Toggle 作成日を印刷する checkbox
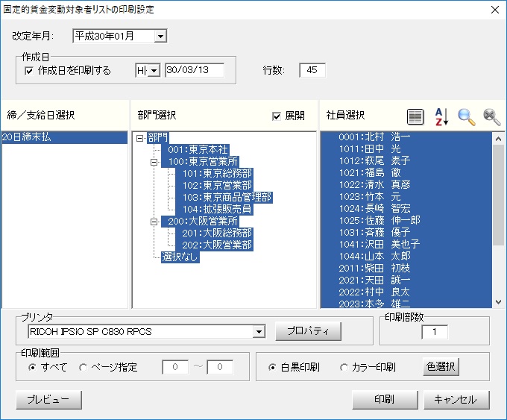 click(x=29, y=71)
